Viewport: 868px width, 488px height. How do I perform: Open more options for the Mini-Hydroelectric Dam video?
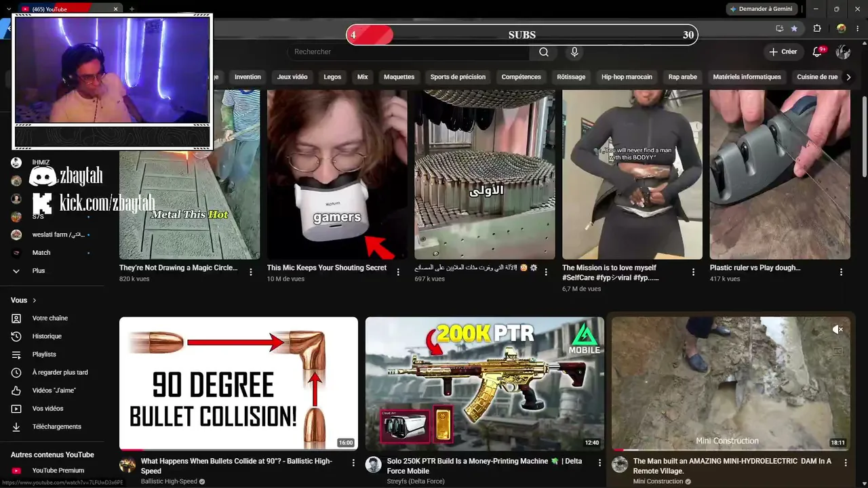pyautogui.click(x=846, y=462)
